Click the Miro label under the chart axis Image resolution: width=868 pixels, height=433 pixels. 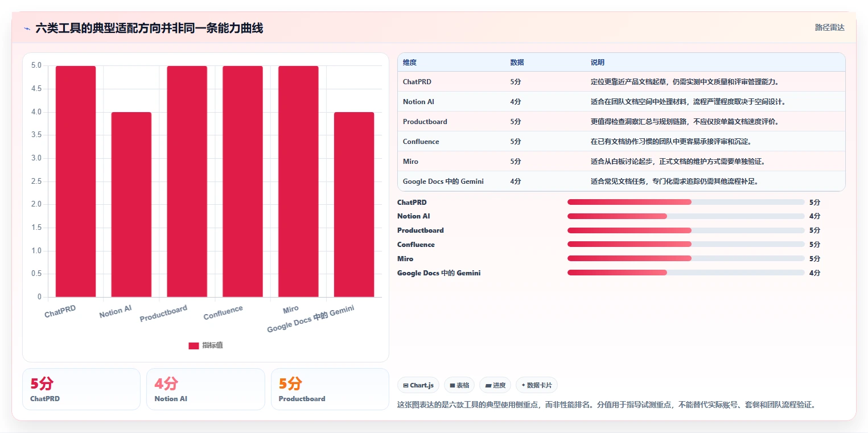[291, 309]
